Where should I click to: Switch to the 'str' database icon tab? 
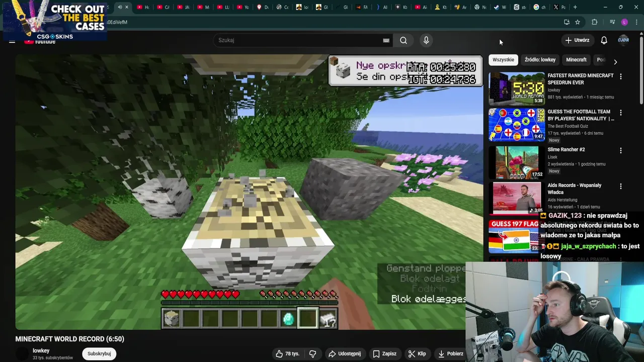[x=520, y=7]
